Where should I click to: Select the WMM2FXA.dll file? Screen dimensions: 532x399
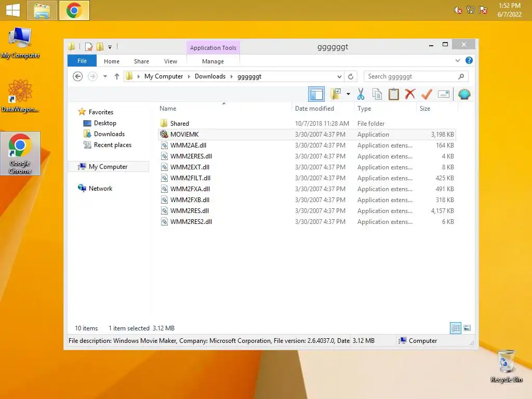coord(307,189)
